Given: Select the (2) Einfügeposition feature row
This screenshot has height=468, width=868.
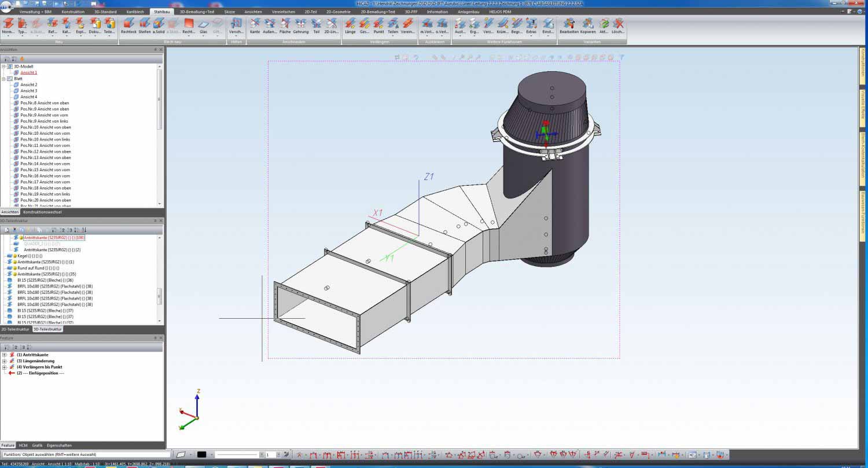Looking at the screenshot, I should coord(40,373).
